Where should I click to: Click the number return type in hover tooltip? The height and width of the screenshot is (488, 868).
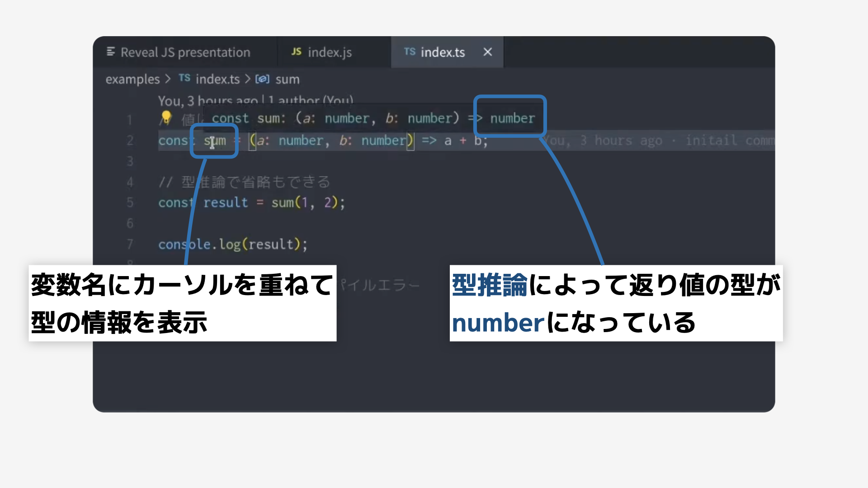click(512, 118)
